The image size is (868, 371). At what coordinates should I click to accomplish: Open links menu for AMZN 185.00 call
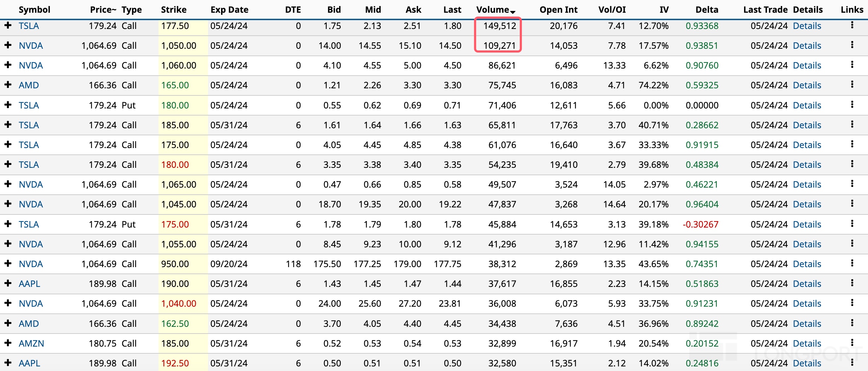(x=852, y=343)
